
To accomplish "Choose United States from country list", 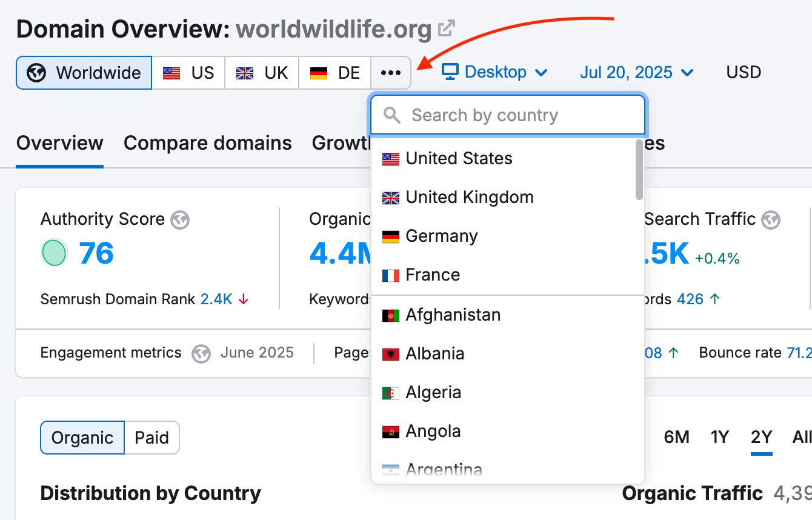I will tap(507, 159).
